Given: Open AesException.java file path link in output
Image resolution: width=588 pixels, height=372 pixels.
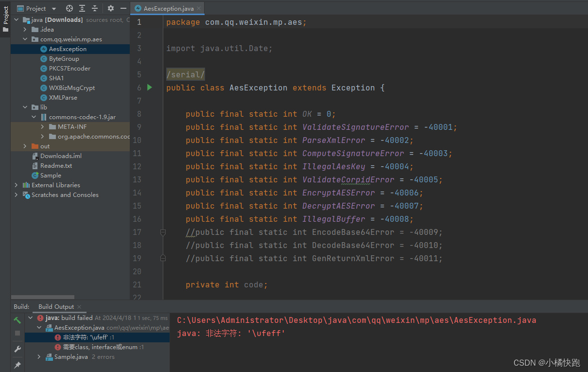Looking at the screenshot, I should [x=357, y=320].
